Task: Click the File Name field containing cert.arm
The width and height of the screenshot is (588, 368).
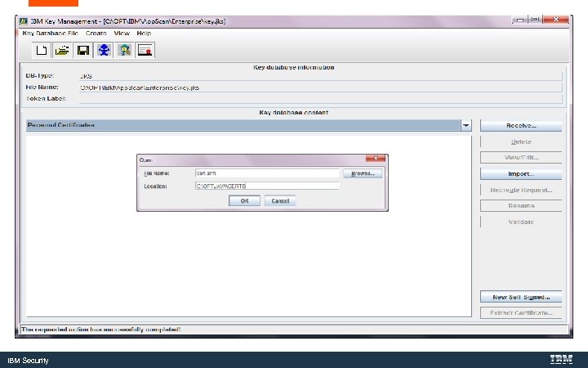Action: point(267,173)
